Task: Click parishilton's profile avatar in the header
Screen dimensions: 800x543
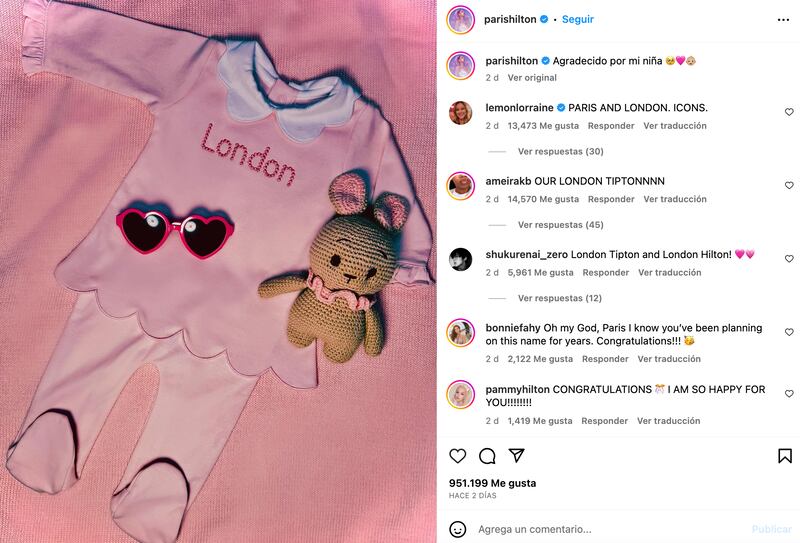Action: 461,20
